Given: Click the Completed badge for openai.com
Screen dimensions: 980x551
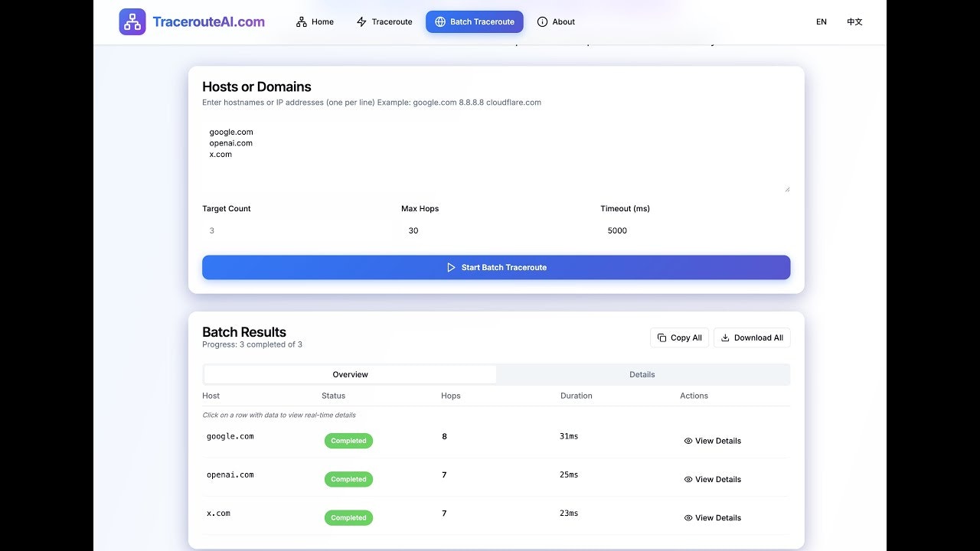Looking at the screenshot, I should pos(348,479).
